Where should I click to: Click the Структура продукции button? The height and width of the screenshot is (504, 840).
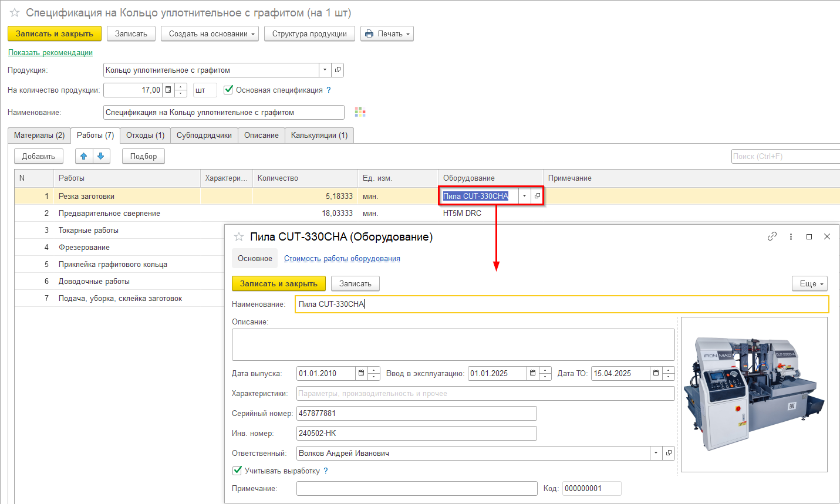pyautogui.click(x=309, y=33)
